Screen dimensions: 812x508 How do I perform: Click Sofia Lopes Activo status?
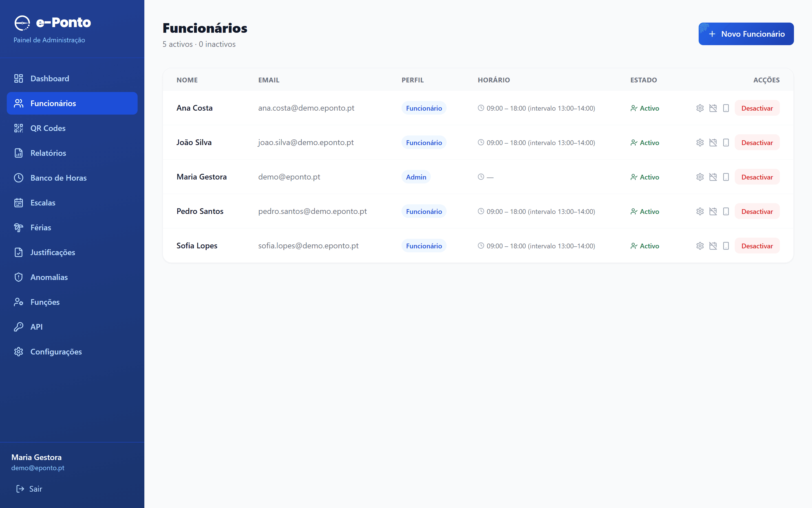click(x=645, y=246)
